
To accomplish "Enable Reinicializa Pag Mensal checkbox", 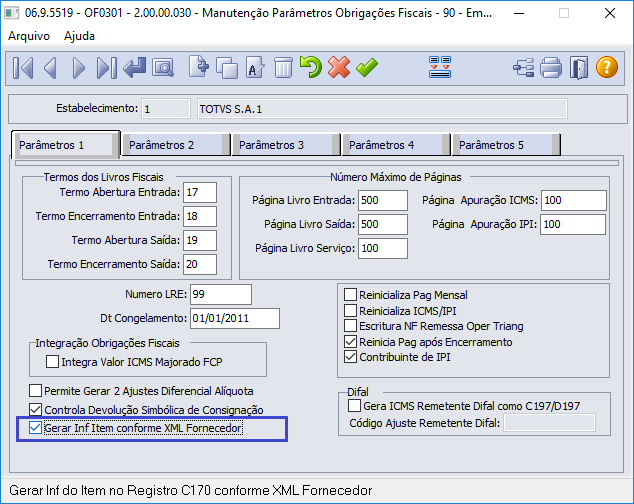I will point(350,294).
